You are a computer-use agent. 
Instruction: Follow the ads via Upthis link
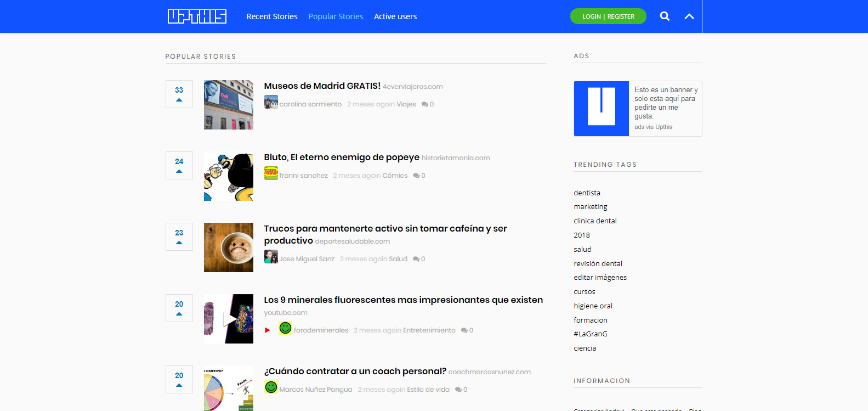coord(654,127)
